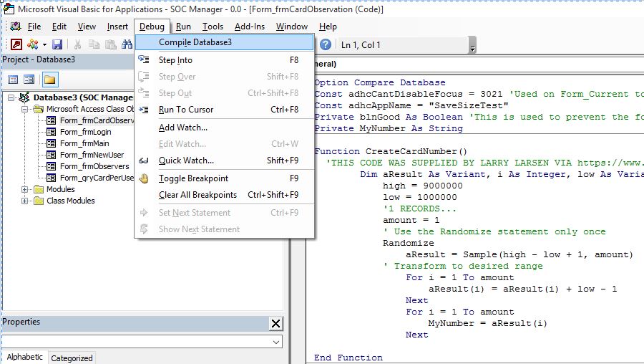The width and height of the screenshot is (644, 364).
Task: Select Form_frmCardObservation in project tree
Action: pos(97,120)
